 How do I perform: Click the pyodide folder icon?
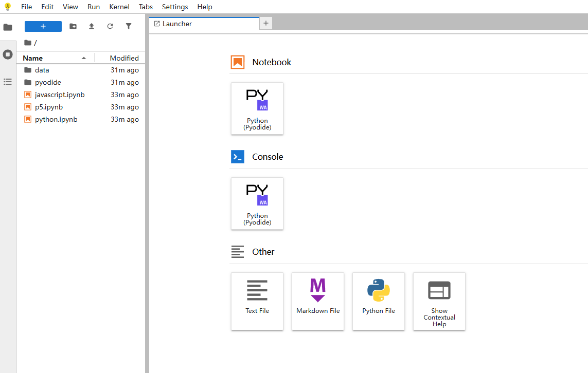pos(28,82)
